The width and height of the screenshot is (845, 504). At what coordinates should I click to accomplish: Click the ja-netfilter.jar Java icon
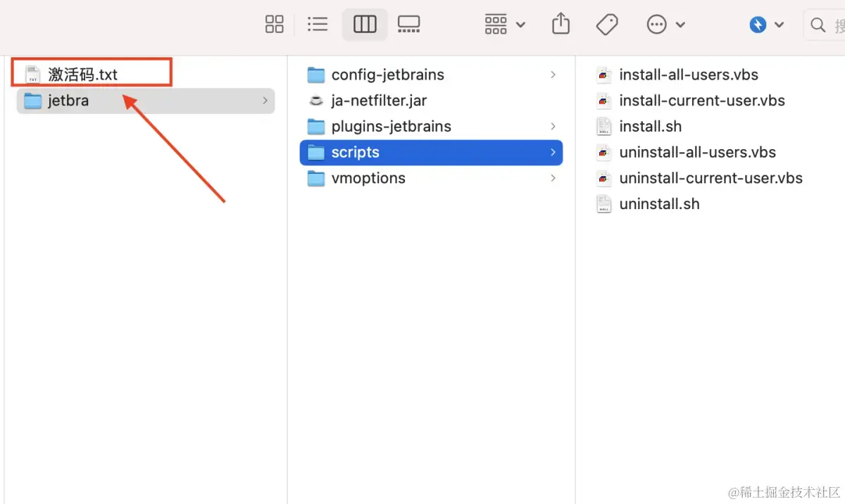pos(317,101)
